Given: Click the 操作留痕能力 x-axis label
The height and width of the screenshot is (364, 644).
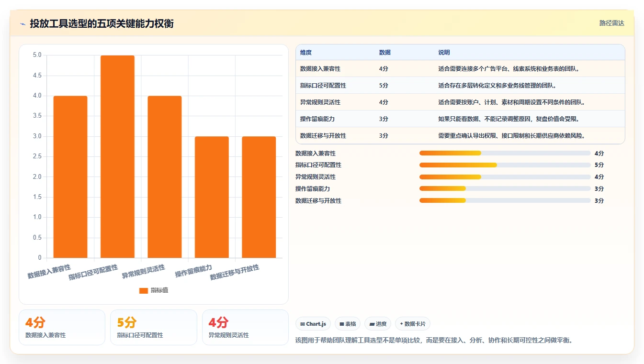Looking at the screenshot, I should click(x=193, y=271).
